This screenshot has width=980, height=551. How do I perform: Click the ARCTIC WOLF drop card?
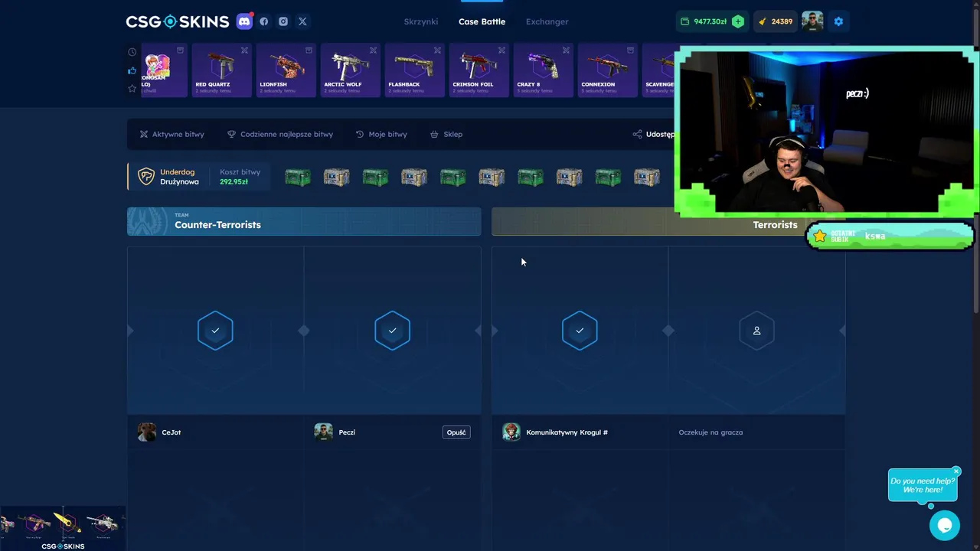[351, 70]
